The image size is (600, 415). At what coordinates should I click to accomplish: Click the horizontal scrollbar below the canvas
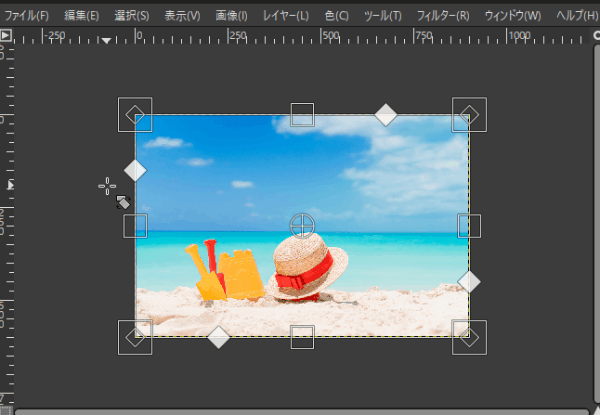coord(300,410)
